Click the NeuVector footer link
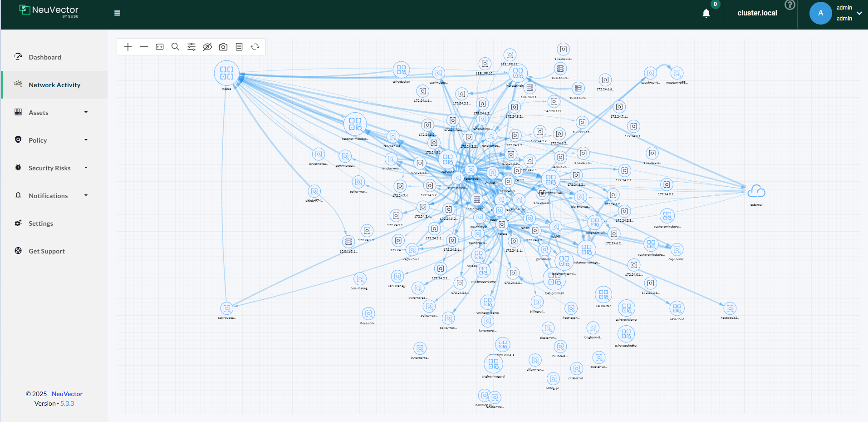The height and width of the screenshot is (422, 868). (67, 394)
